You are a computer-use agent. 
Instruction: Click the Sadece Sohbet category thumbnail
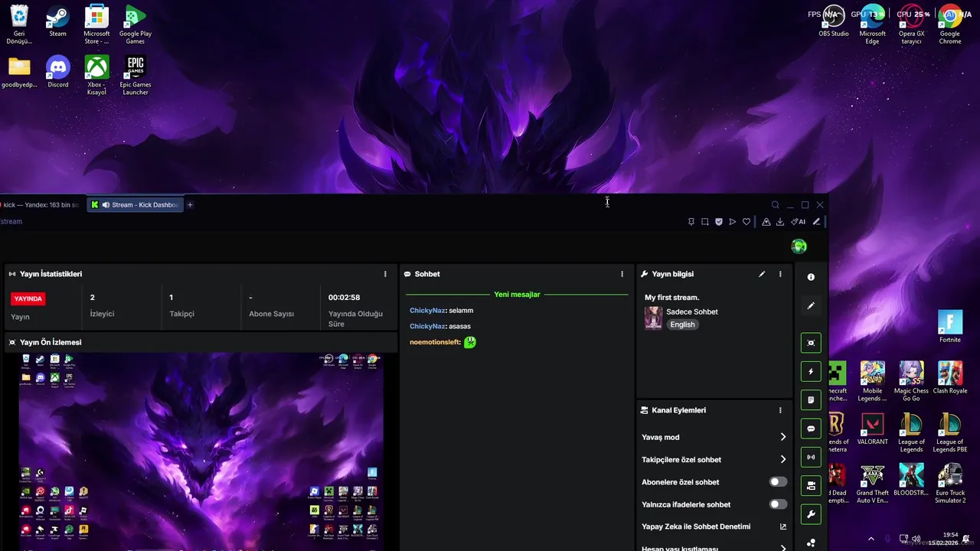[653, 318]
